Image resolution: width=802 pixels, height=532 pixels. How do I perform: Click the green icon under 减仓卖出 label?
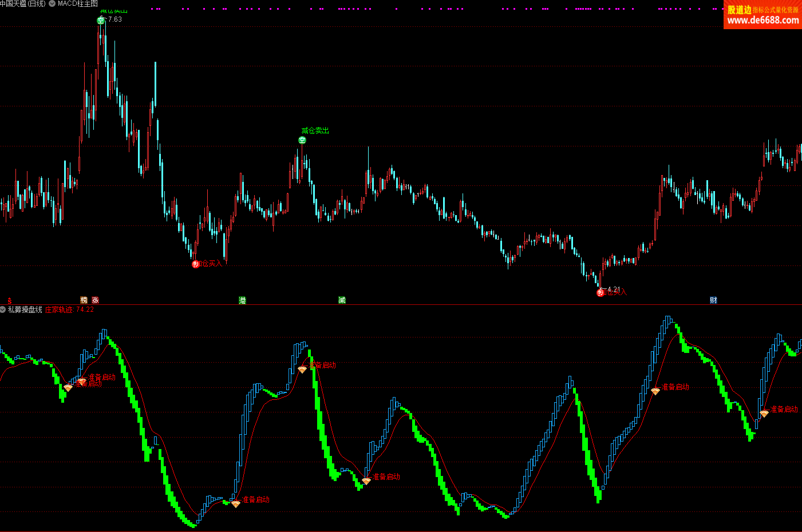(x=302, y=140)
